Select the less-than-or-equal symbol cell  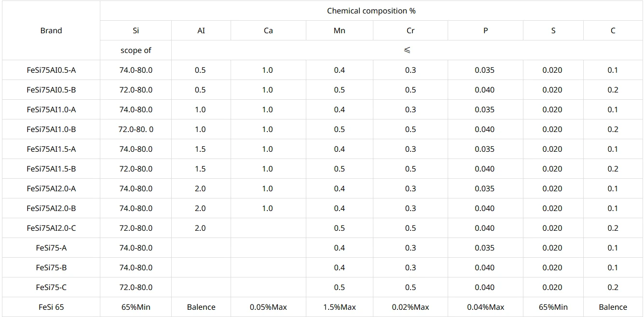pos(407,50)
